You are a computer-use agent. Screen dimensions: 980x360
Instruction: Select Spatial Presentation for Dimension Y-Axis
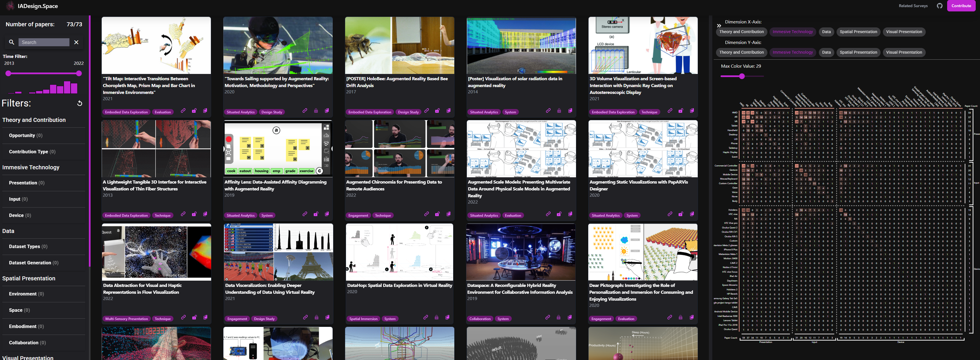click(x=858, y=53)
